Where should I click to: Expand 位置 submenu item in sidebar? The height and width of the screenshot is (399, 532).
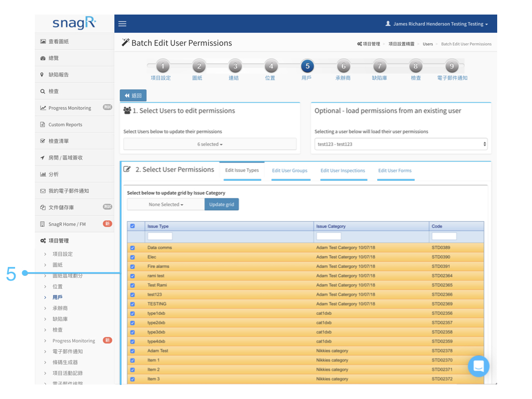click(57, 286)
